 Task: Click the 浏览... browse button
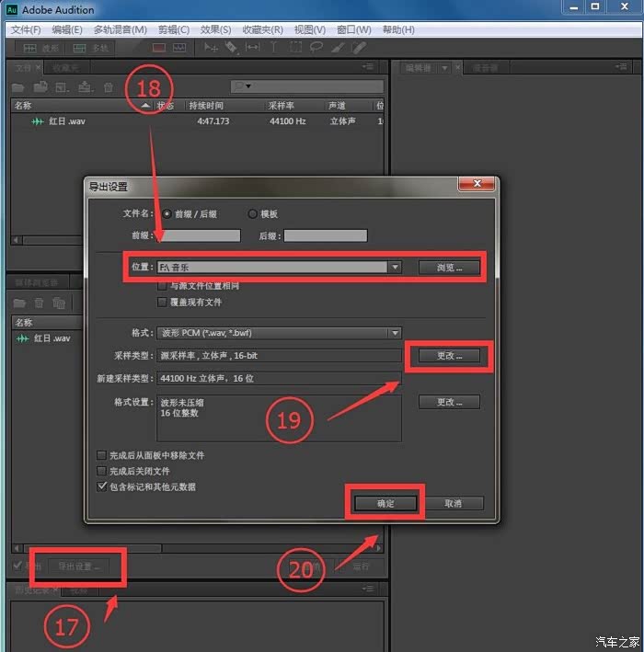[x=449, y=268]
